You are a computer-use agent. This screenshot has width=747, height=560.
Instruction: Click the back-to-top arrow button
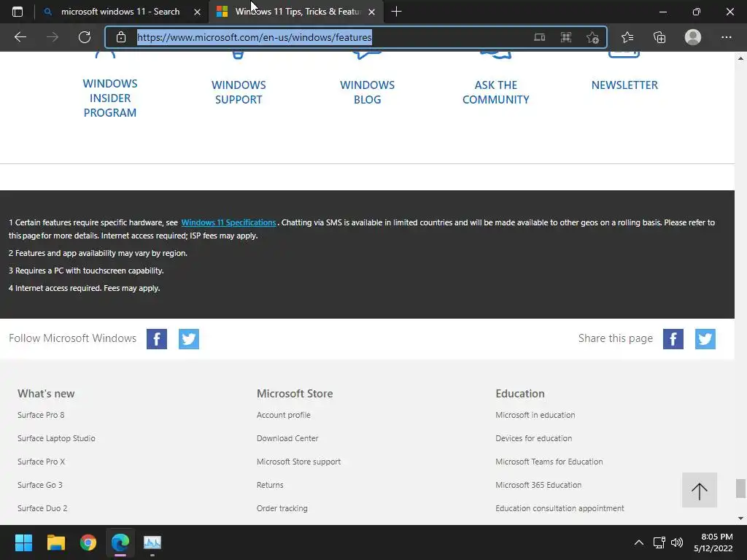pyautogui.click(x=700, y=490)
